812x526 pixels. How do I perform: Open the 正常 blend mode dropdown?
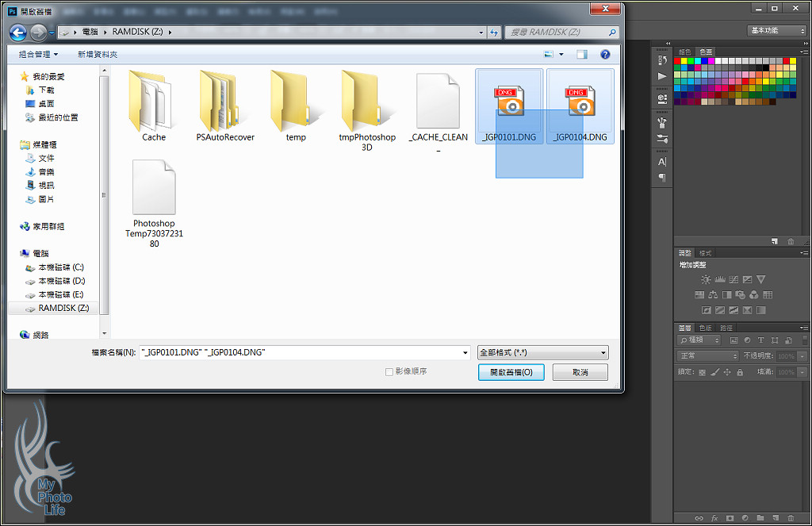(x=707, y=356)
